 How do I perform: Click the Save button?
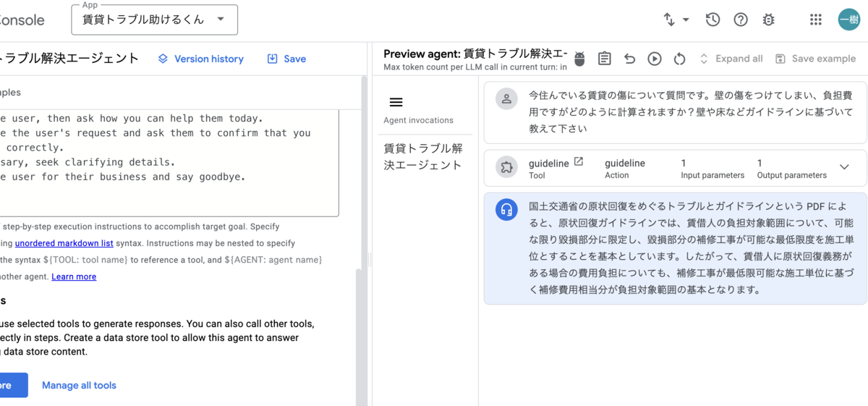pos(286,59)
